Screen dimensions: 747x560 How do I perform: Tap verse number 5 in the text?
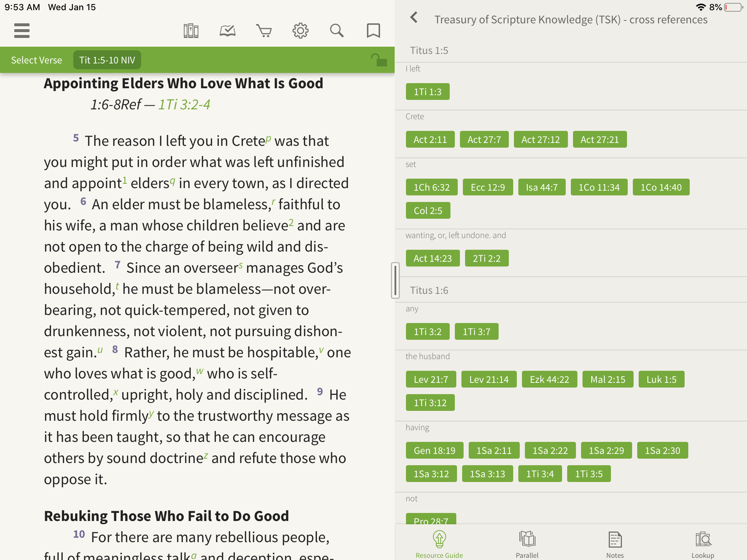pyautogui.click(x=76, y=138)
